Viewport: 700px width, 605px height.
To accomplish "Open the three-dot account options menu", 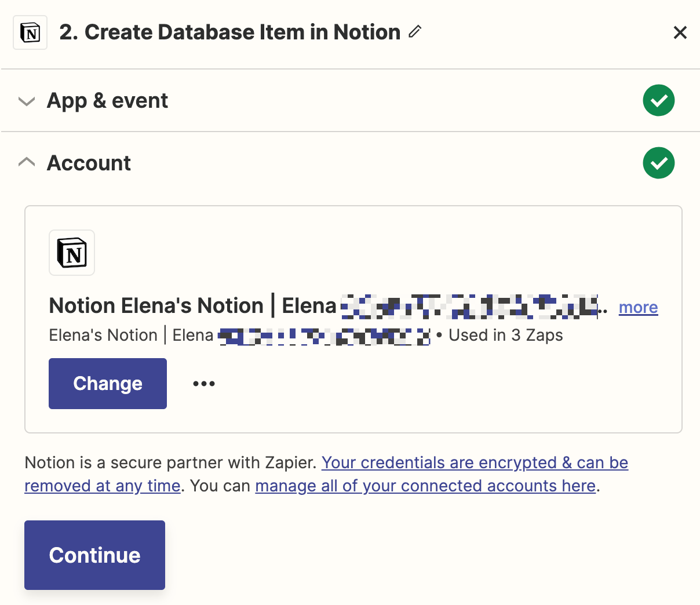I will 204,384.
